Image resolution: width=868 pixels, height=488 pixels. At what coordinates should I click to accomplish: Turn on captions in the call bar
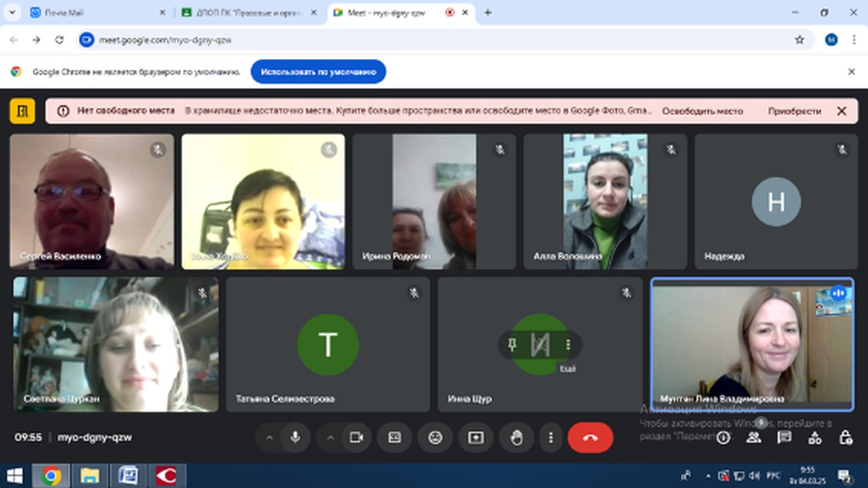coord(395,438)
